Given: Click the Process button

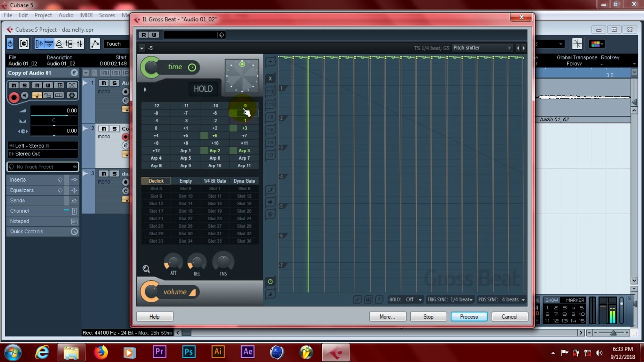Looking at the screenshot, I should coord(469,317).
